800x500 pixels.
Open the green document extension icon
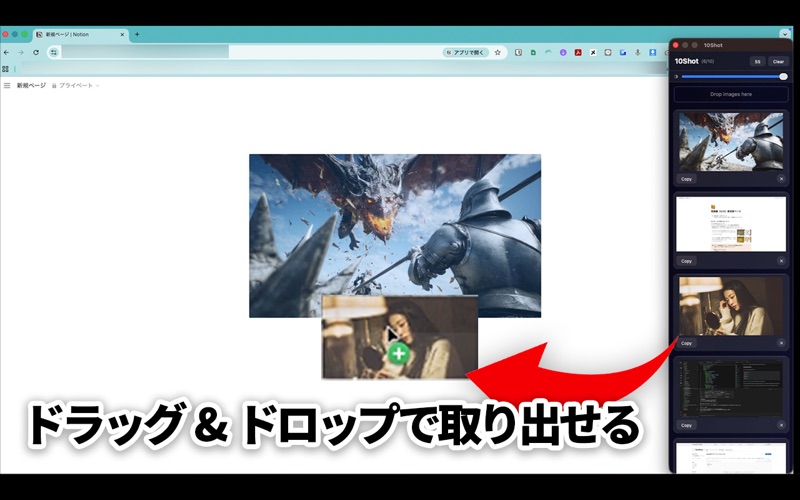coord(533,53)
